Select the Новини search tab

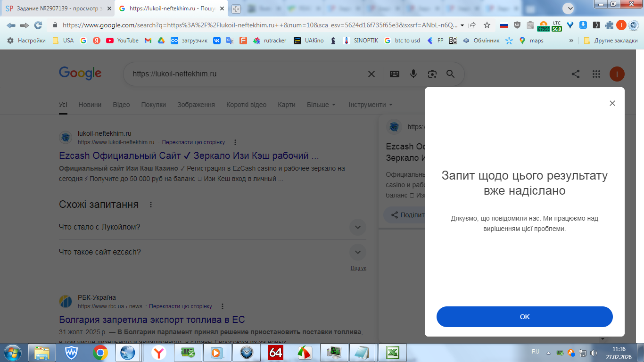(x=90, y=105)
